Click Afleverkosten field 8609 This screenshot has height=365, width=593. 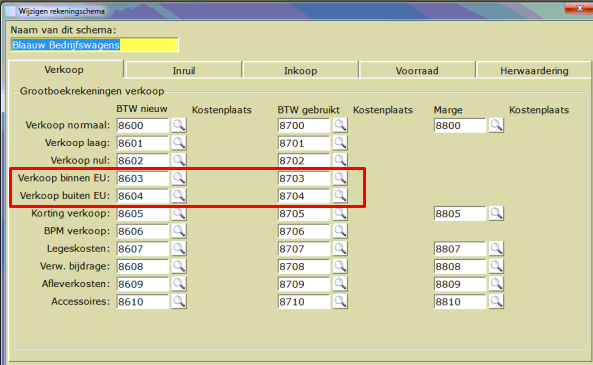click(x=142, y=284)
